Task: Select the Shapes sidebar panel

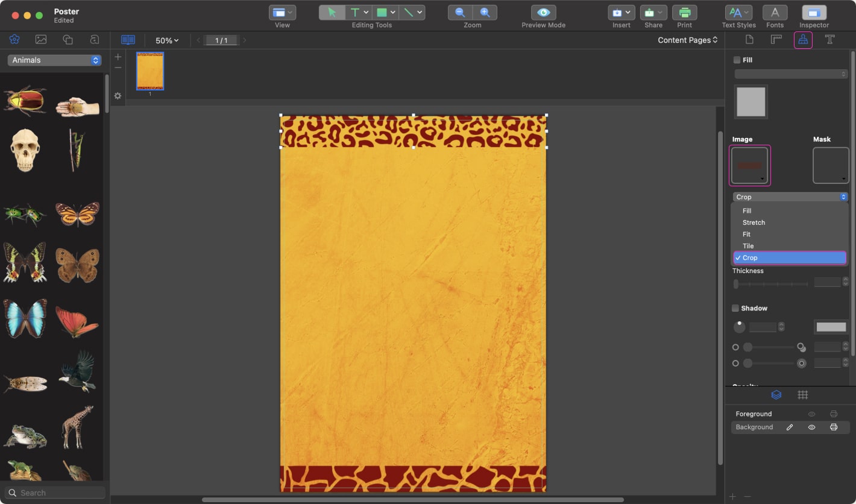Action: [x=68, y=39]
